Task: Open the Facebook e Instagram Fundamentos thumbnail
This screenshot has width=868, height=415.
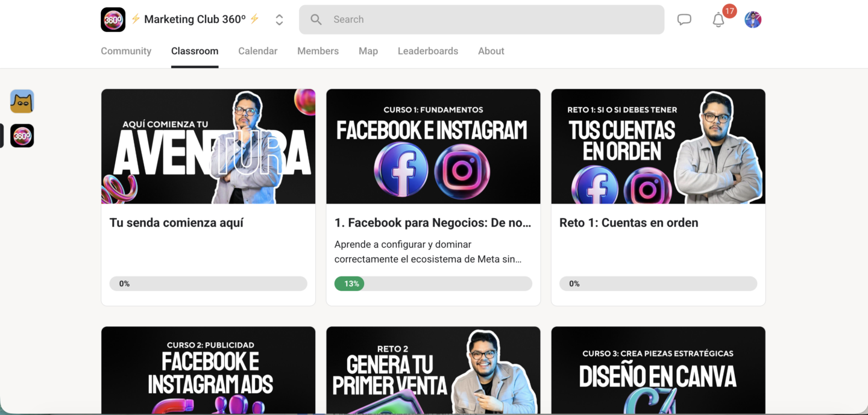Action: [433, 146]
